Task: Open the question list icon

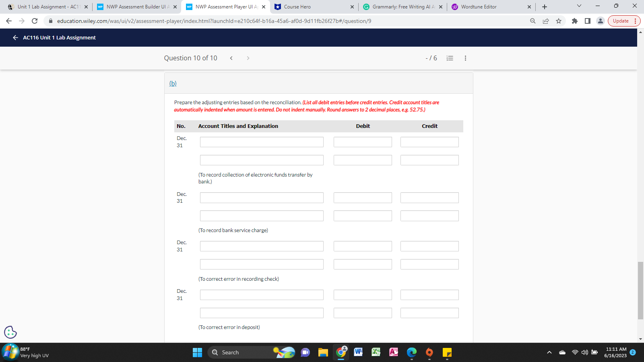Action: coord(450,58)
